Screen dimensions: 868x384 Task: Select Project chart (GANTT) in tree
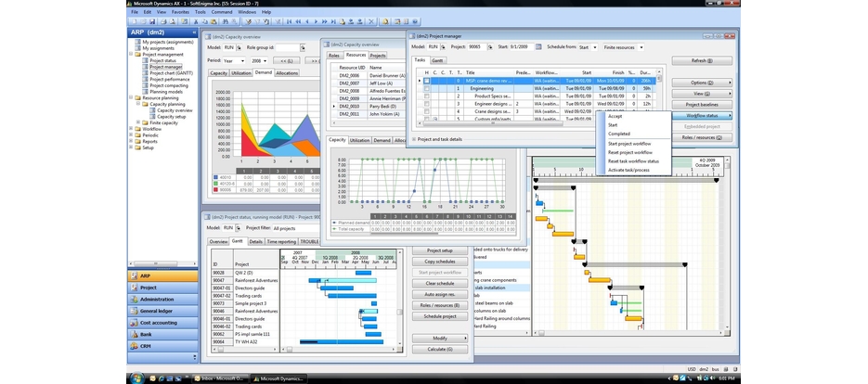(169, 73)
